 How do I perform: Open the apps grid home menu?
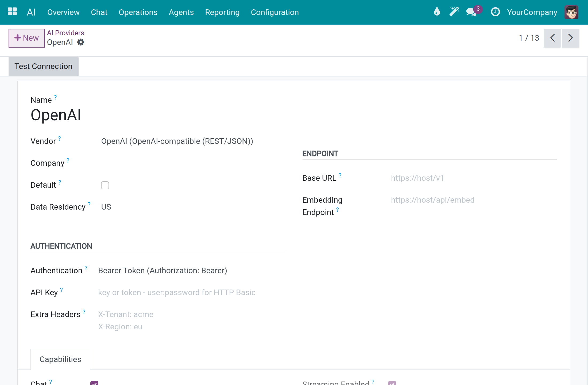coord(12,12)
